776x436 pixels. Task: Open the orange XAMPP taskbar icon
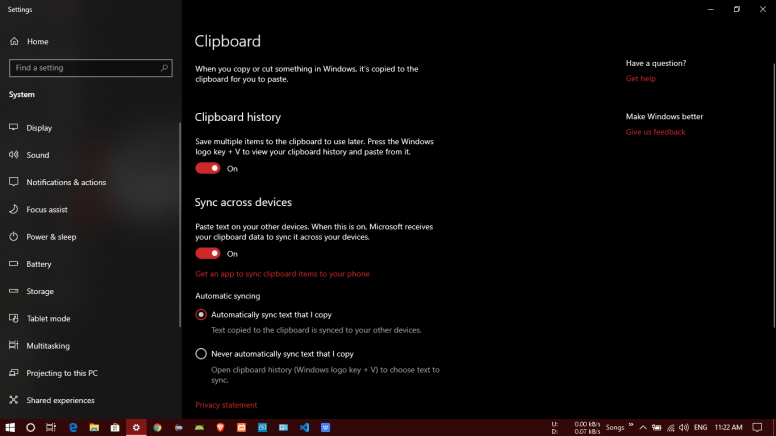point(242,428)
